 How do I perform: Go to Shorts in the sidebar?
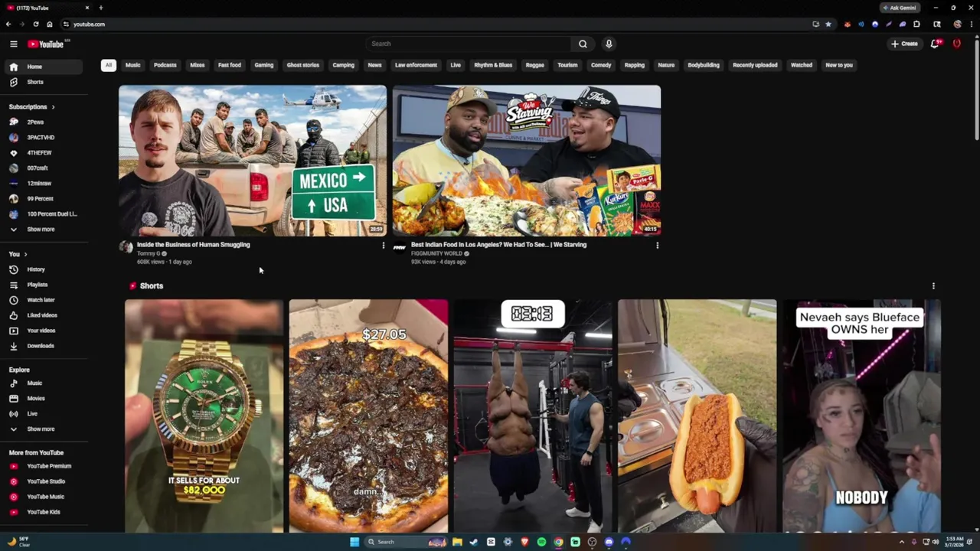(44, 82)
